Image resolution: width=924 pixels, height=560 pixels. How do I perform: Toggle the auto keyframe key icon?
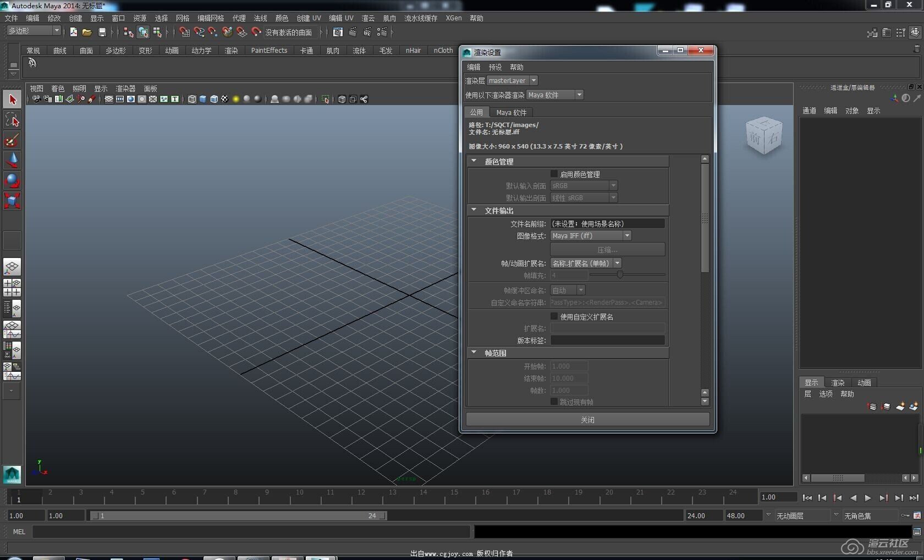tap(905, 515)
